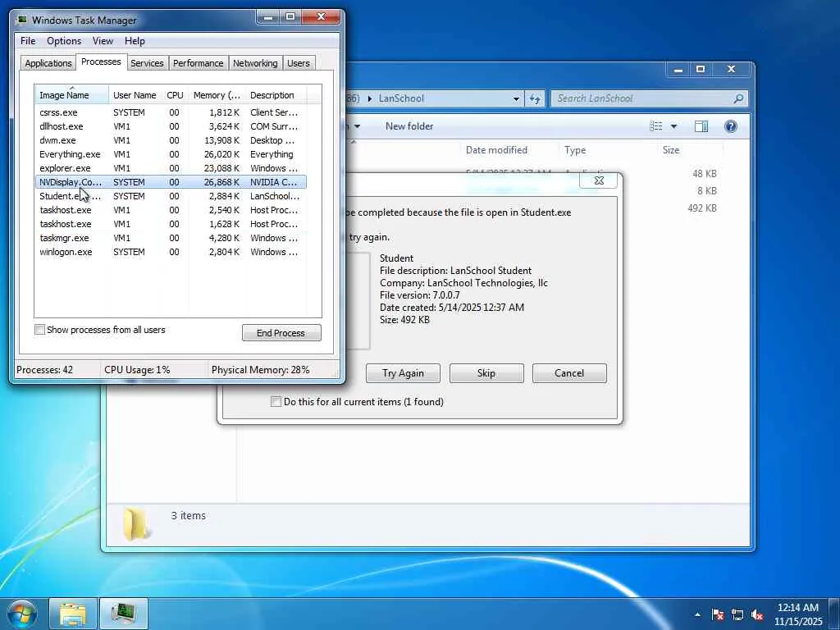Select taskhost.exe row using 2,540 K
This screenshot has width=840, height=630.
click(x=171, y=210)
